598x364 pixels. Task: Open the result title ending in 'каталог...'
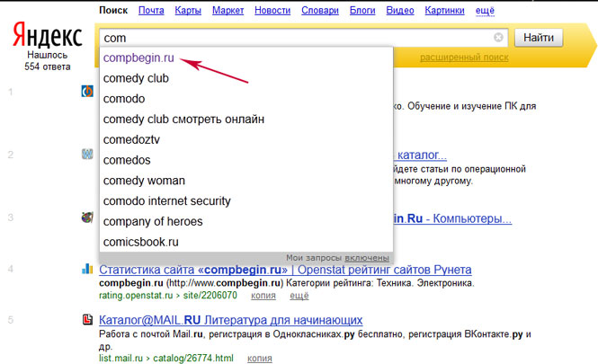[420, 155]
